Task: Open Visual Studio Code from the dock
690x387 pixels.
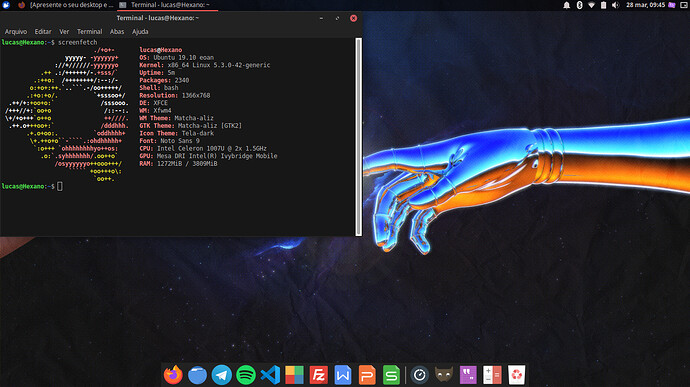Action: click(270, 375)
